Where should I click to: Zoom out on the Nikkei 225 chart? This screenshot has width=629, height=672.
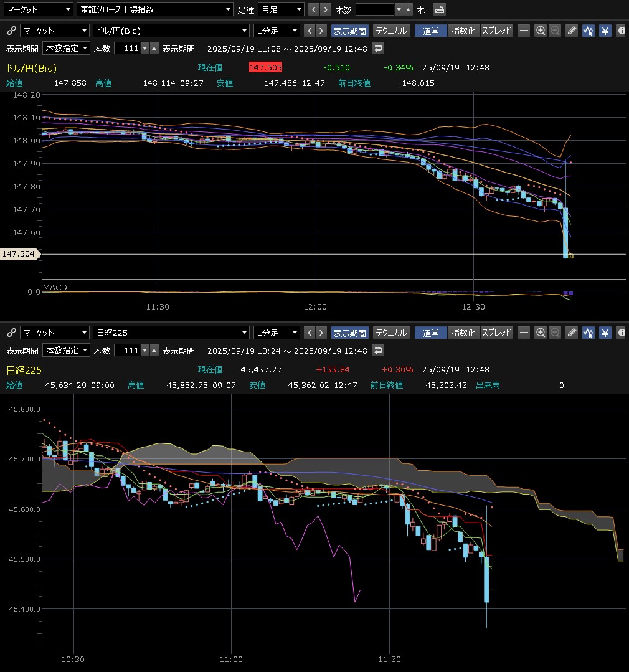click(x=555, y=333)
